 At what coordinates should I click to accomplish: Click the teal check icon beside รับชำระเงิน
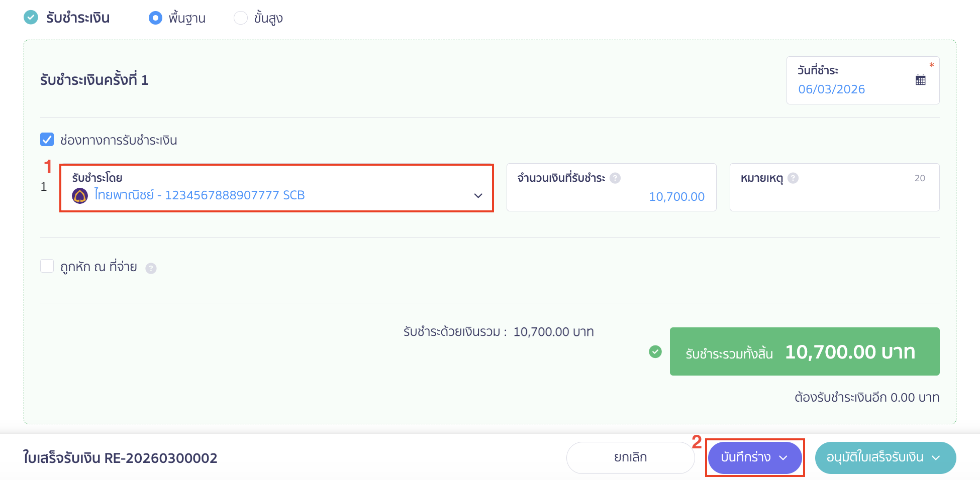tap(31, 18)
